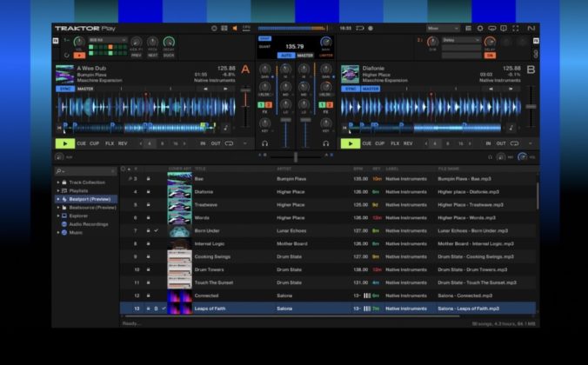The height and width of the screenshot is (365, 588).
Task: Toggle the MASTER button on Deck B
Action: 371,89
